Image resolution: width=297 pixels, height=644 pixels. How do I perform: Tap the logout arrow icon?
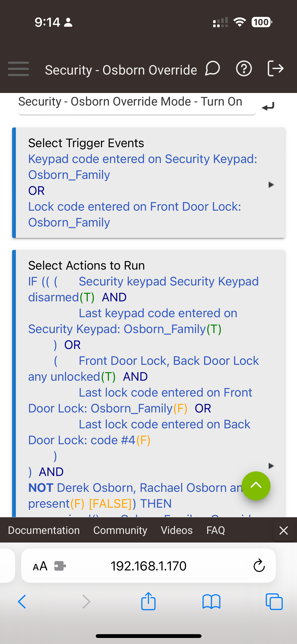tap(275, 69)
